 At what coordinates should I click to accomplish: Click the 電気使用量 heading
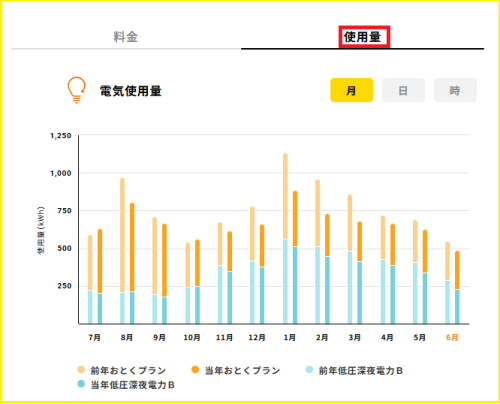pyautogui.click(x=131, y=91)
